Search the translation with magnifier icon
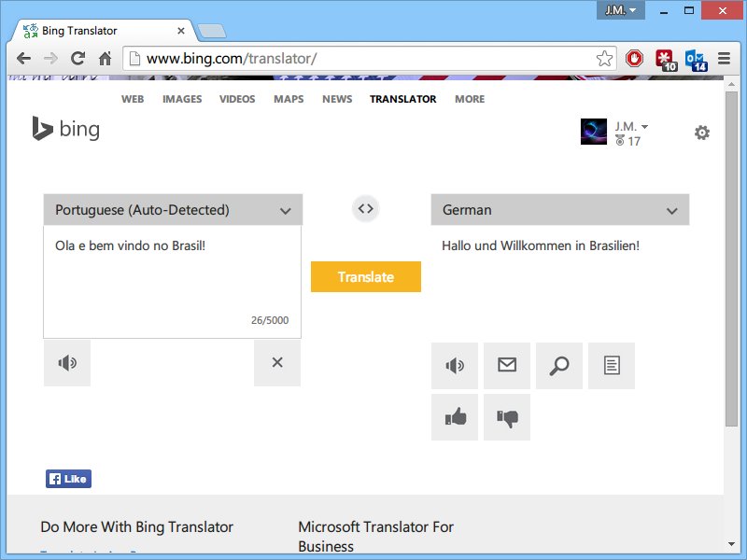The image size is (747, 560). click(559, 366)
